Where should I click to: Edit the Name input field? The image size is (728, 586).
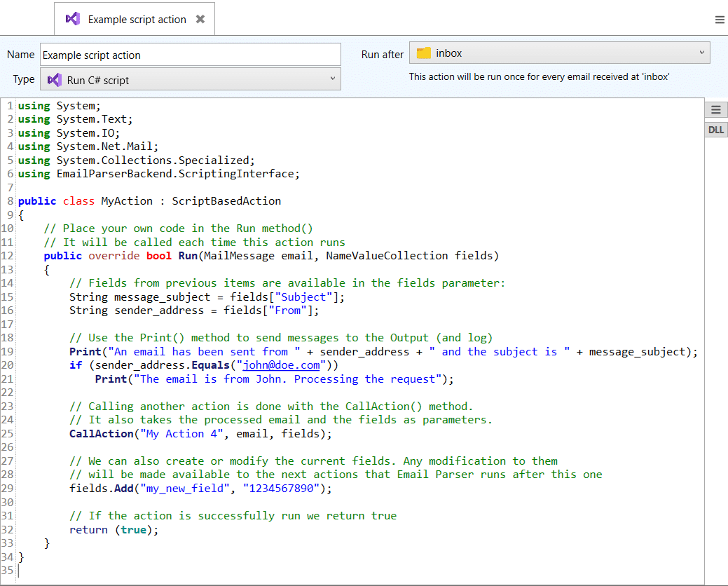point(191,55)
